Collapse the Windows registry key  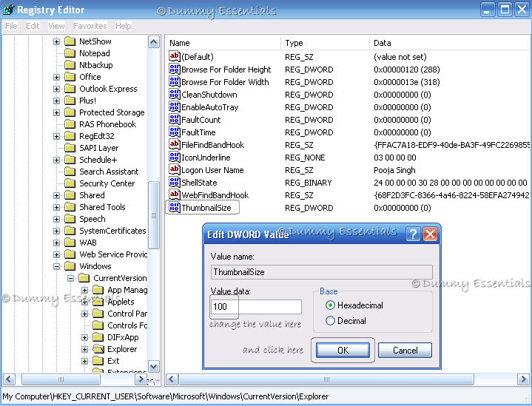coord(57,266)
